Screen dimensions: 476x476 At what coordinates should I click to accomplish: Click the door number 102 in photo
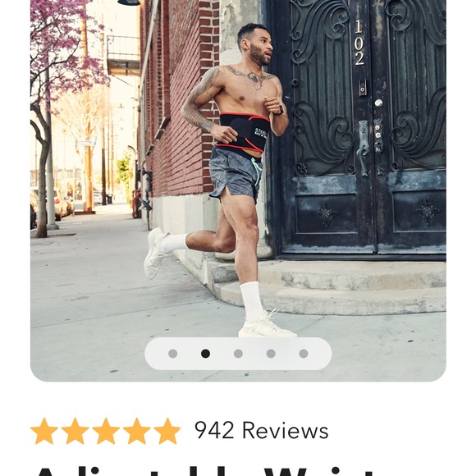359,43
